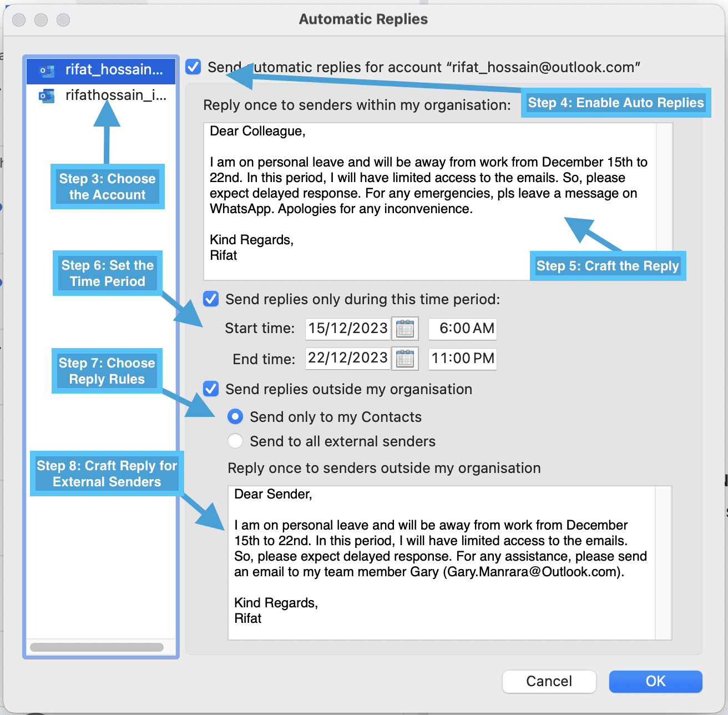Viewport: 728px width, 715px height.
Task: Click the Outlook icon beside rifat_hossain account
Action: pyautogui.click(x=48, y=70)
